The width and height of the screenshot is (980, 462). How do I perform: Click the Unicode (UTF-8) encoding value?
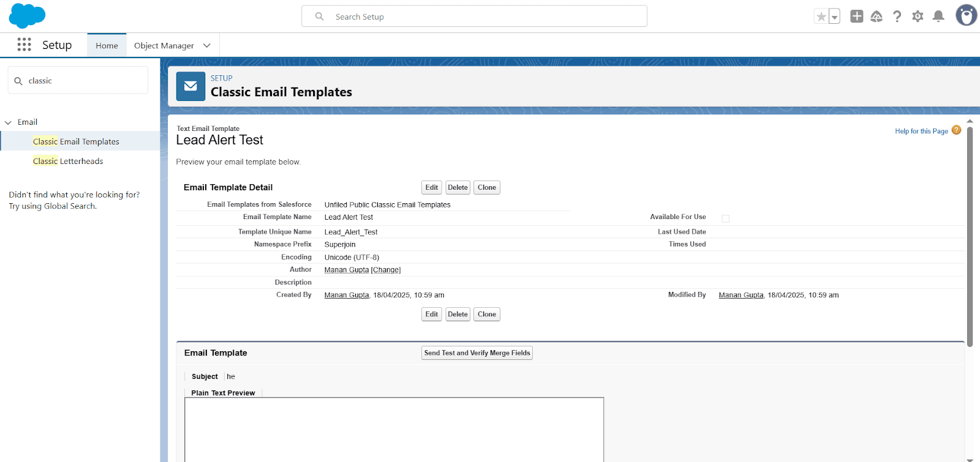[352, 258]
